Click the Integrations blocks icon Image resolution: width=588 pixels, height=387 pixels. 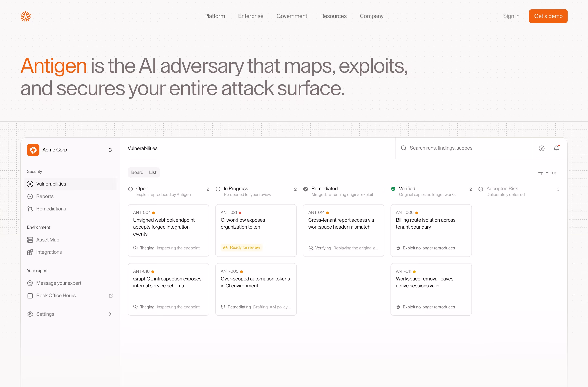30,252
